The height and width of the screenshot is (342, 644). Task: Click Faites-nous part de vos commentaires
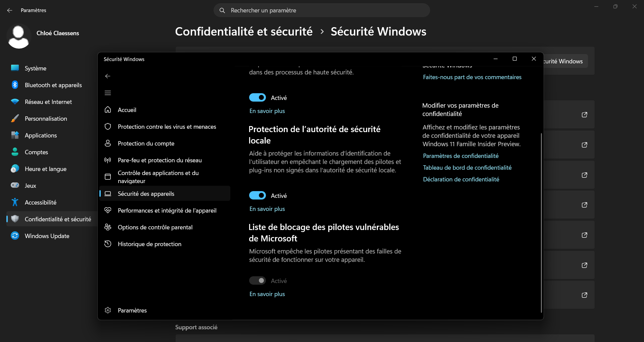(472, 77)
